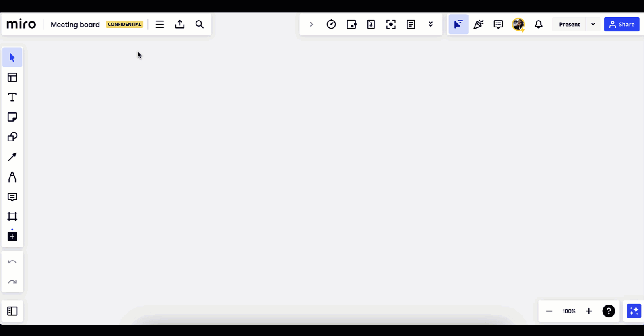
Task: Expand the collapsed toolbar chevron
Action: click(311, 24)
